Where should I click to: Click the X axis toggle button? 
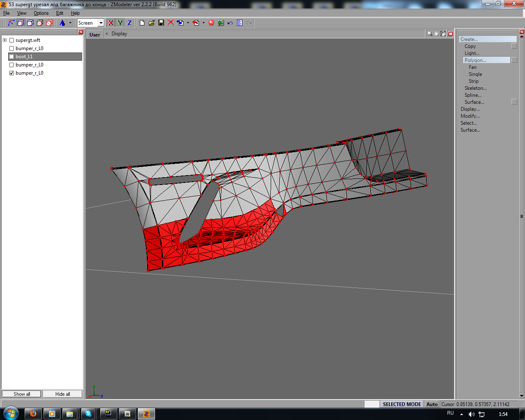(110, 23)
